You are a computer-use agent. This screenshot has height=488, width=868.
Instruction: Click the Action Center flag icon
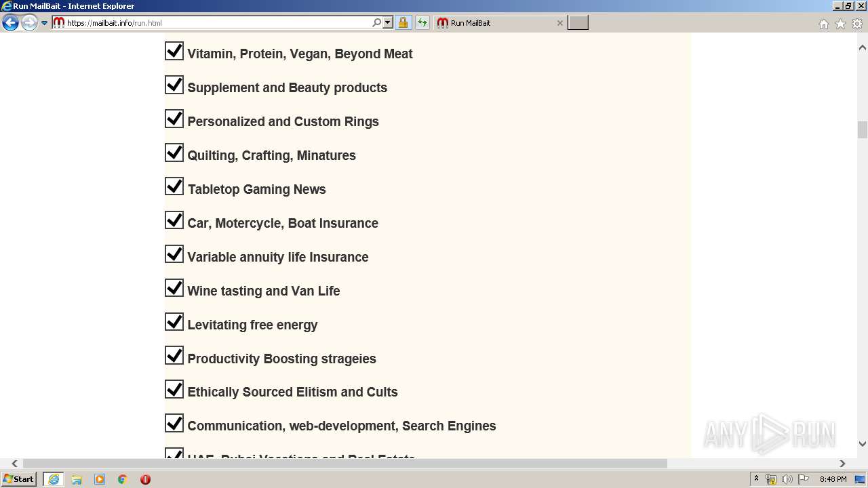pos(804,479)
